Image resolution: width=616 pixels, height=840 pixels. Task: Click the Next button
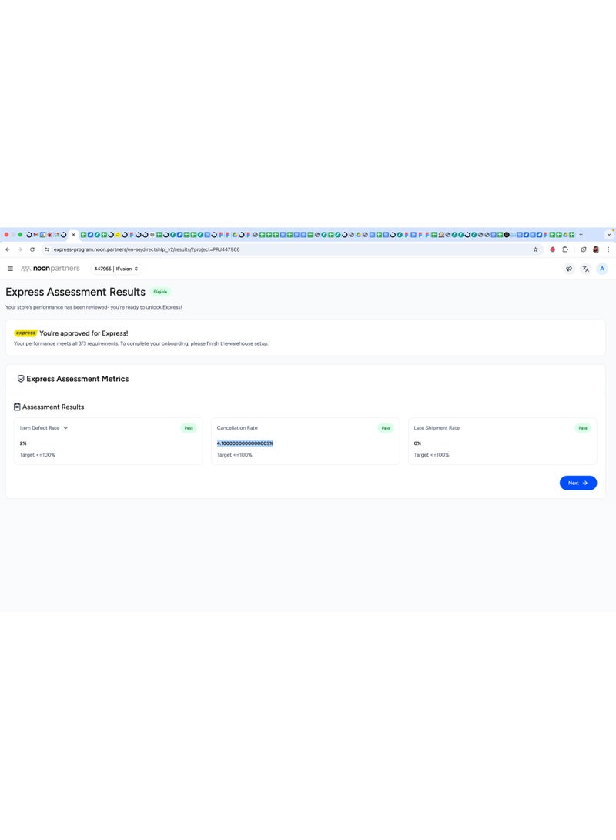[x=578, y=483]
